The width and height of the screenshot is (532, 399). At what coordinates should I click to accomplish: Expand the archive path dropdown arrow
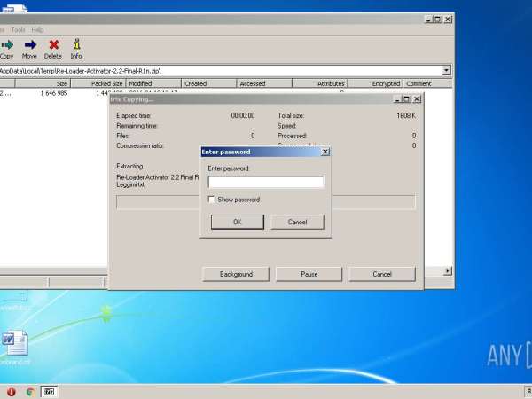[x=447, y=71]
